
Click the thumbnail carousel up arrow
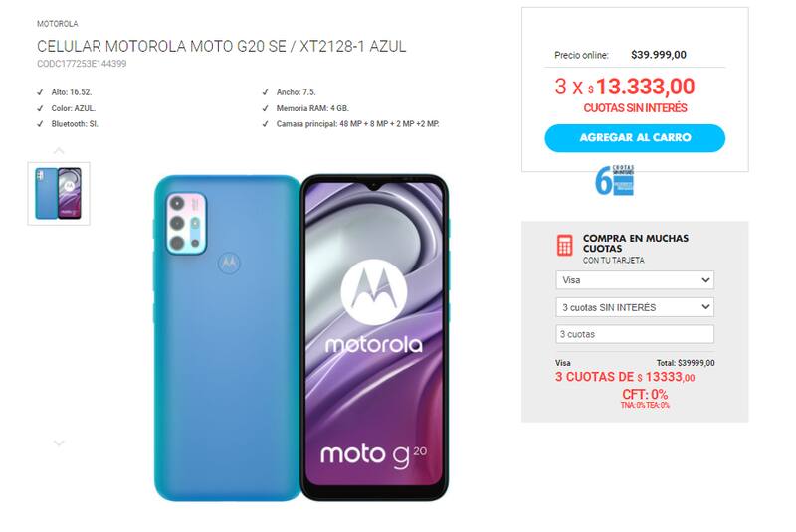pyautogui.click(x=59, y=150)
